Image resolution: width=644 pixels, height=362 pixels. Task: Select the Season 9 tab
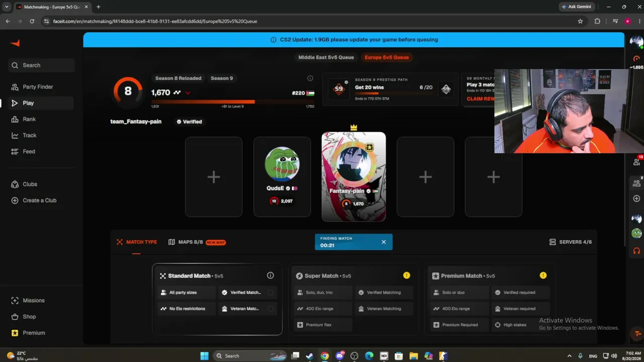(222, 78)
